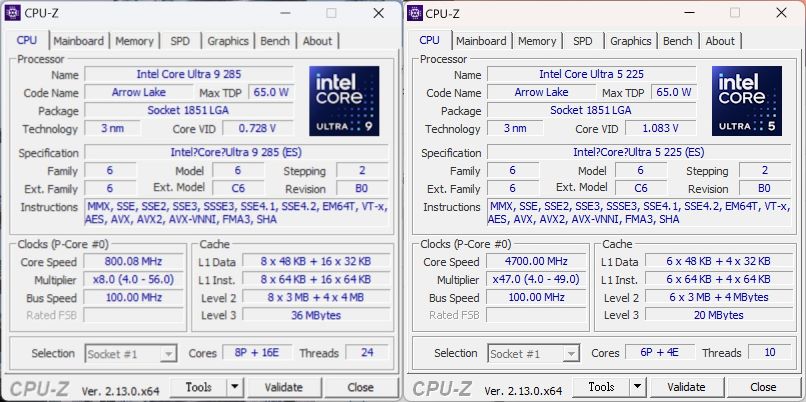Image resolution: width=806 pixels, height=402 pixels.
Task: Click bottom Close button in Ultra 5 225 window
Action: click(x=763, y=387)
